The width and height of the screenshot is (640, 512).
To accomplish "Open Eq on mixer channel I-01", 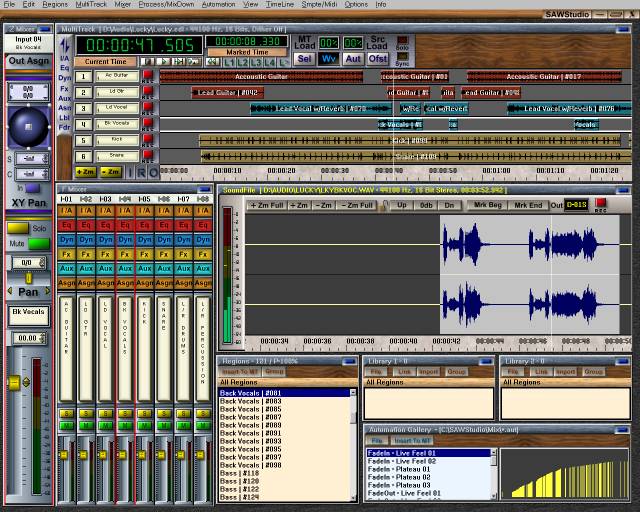I will (x=66, y=225).
